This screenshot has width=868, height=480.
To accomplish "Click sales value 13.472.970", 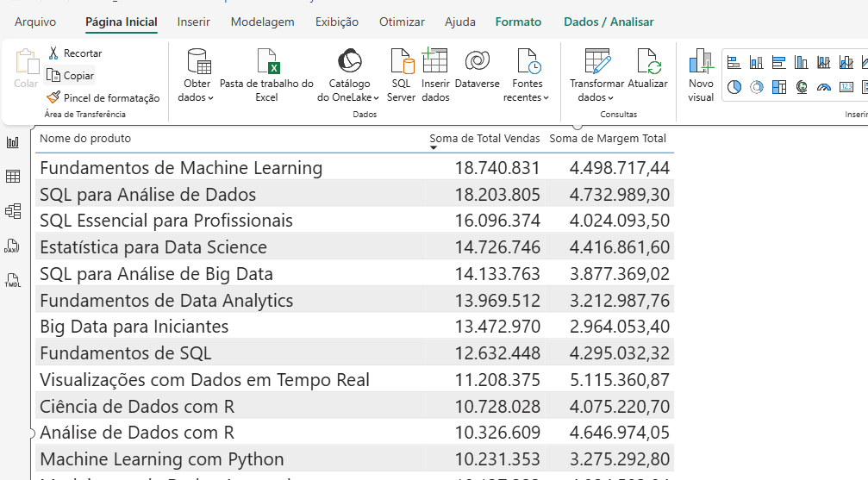I will click(497, 327).
